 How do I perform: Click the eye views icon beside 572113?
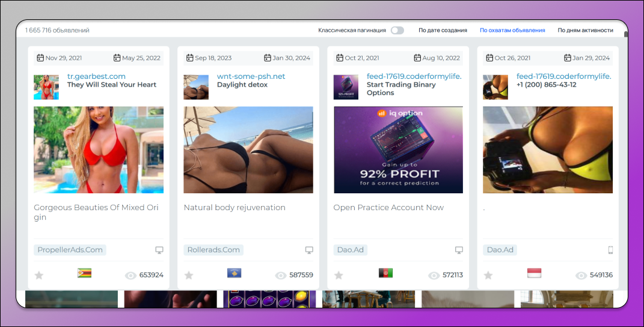click(x=434, y=275)
